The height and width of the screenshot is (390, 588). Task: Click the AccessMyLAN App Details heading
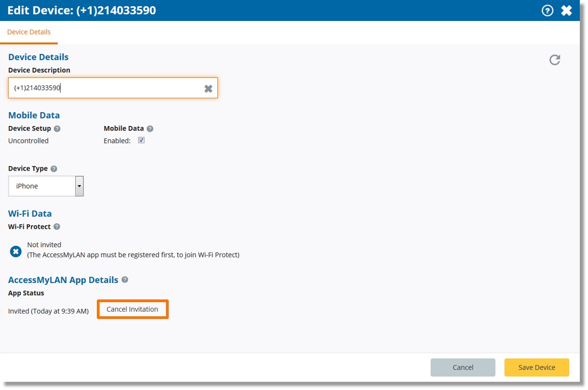63,280
